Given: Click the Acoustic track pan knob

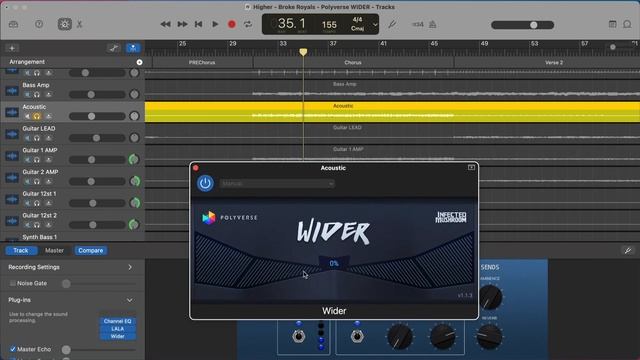Looking at the screenshot, I should click(134, 116).
